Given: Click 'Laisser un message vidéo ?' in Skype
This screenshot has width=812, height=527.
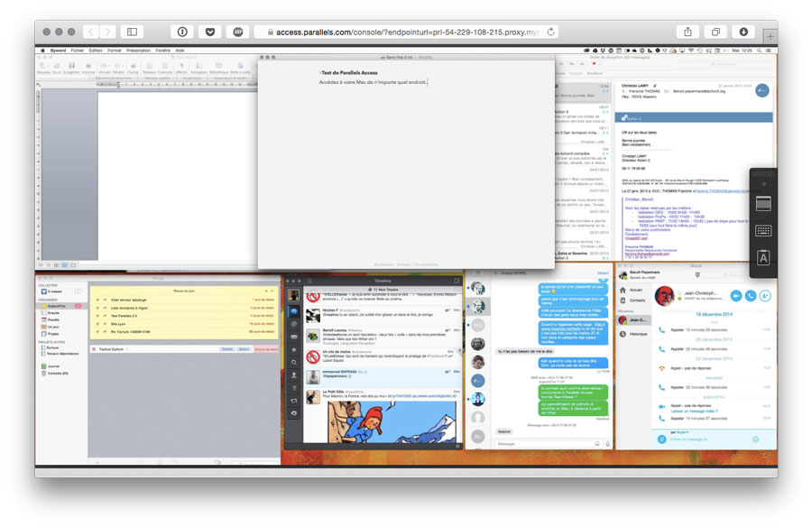Looking at the screenshot, I should click(694, 411).
